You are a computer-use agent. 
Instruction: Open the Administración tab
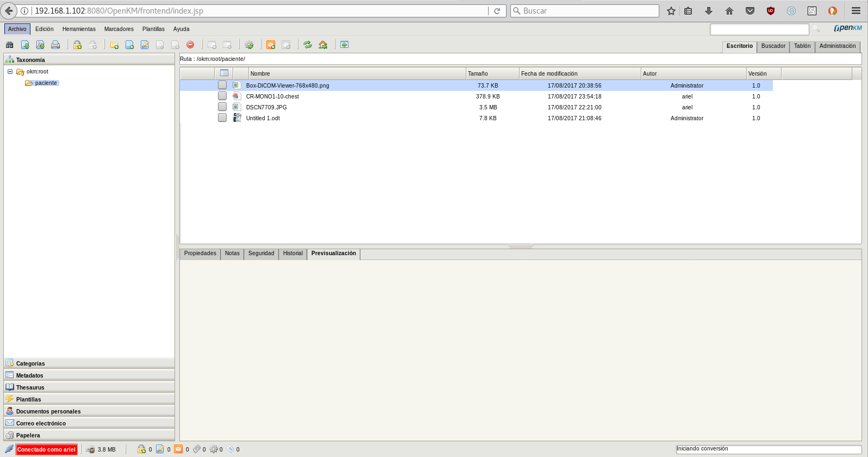837,46
